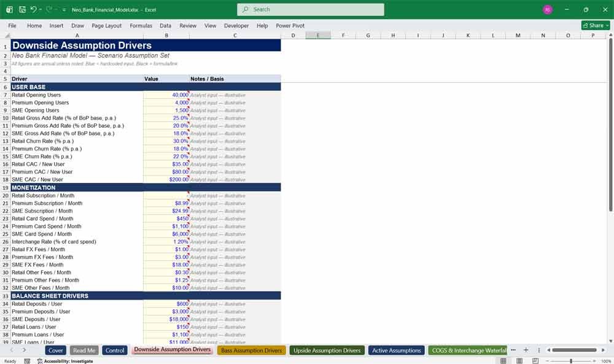Open the View ribbon tab
The width and height of the screenshot is (614, 364).
[x=210, y=25]
